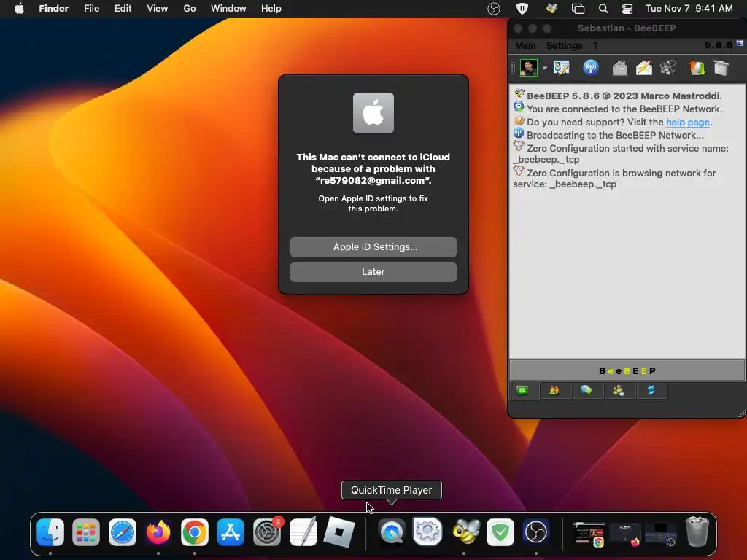Click the user avatar in BeeBEEP toolbar

[528, 68]
